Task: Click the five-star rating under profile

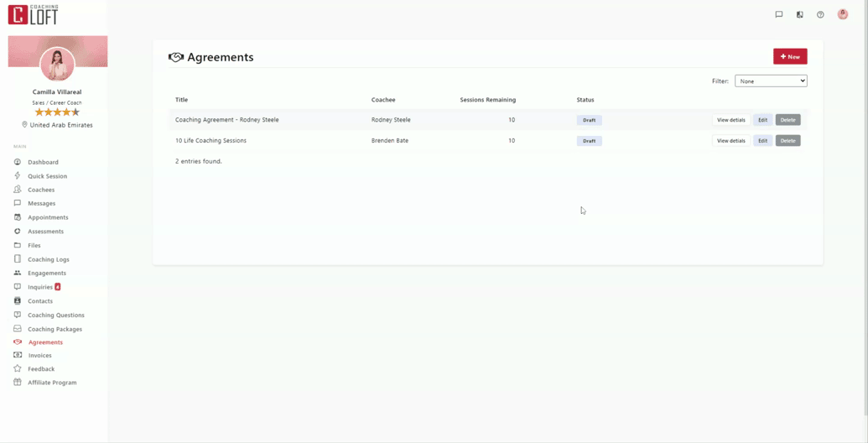Action: (57, 112)
